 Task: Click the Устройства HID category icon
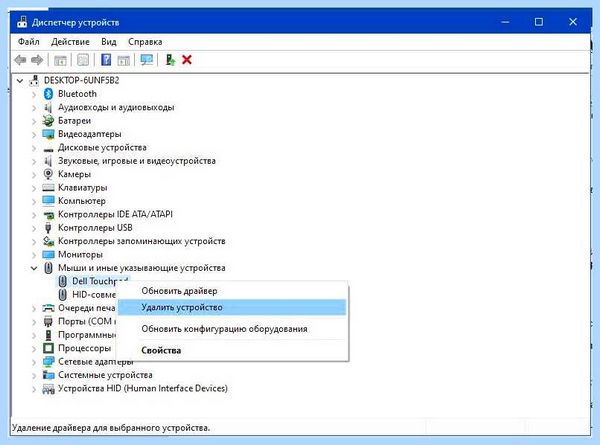pyautogui.click(x=48, y=389)
